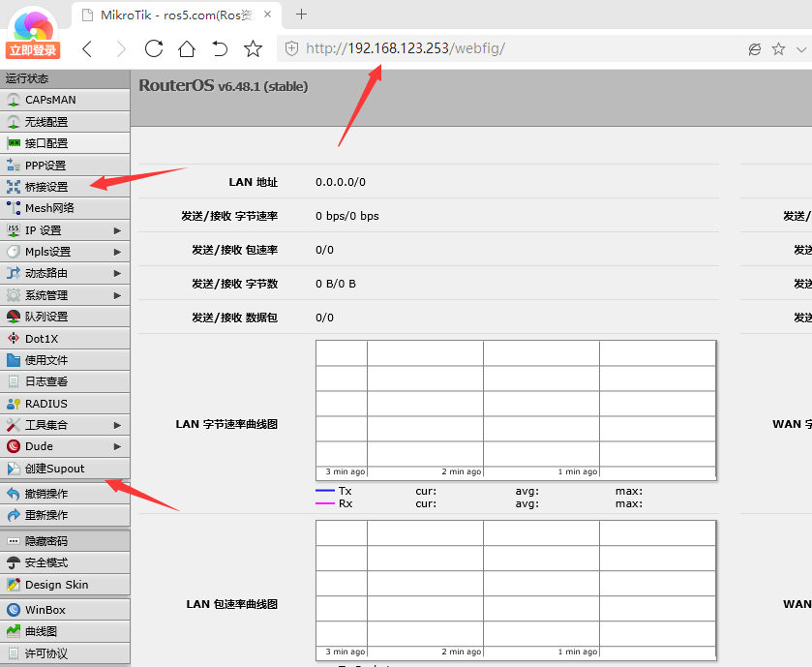The image size is (812, 667).
Task: Click the 系统管理 gear icon
Action: pyautogui.click(x=14, y=295)
